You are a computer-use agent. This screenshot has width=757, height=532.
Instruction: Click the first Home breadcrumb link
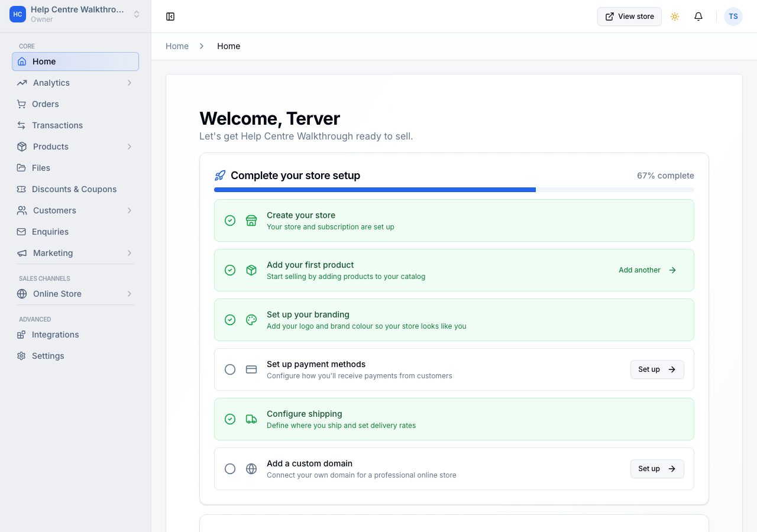tap(177, 46)
